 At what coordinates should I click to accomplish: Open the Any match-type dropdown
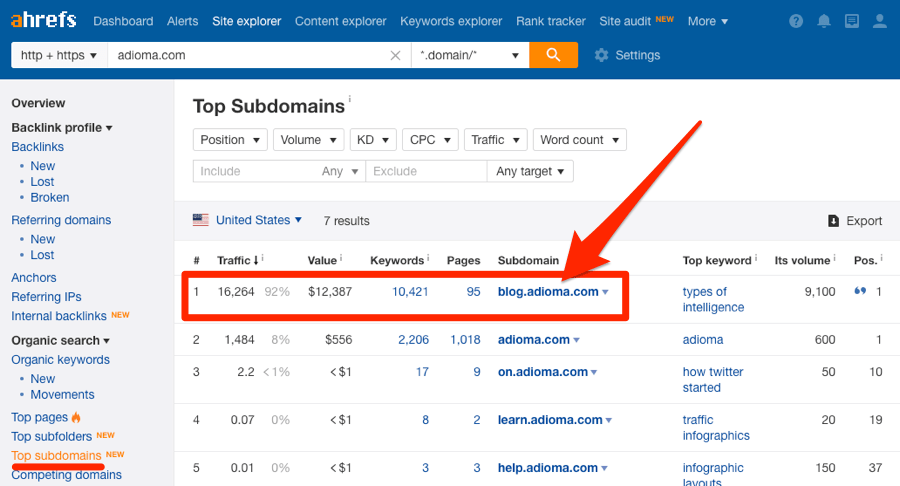340,171
